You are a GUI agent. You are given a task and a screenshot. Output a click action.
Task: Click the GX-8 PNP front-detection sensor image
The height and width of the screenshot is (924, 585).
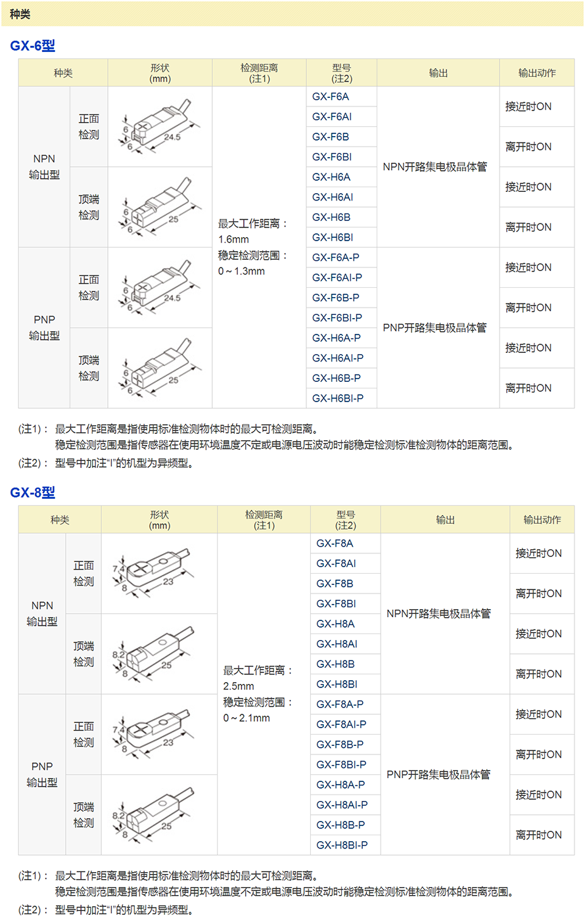pyautogui.click(x=159, y=735)
